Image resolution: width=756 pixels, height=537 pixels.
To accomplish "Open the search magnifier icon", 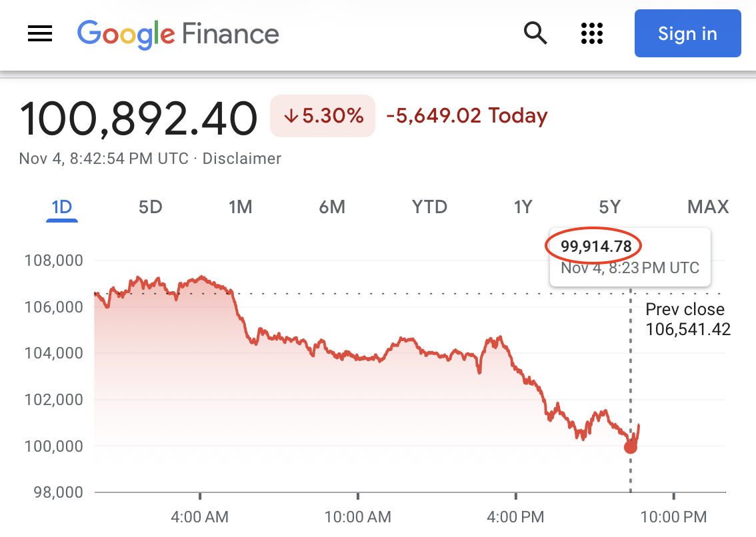I will click(x=535, y=33).
